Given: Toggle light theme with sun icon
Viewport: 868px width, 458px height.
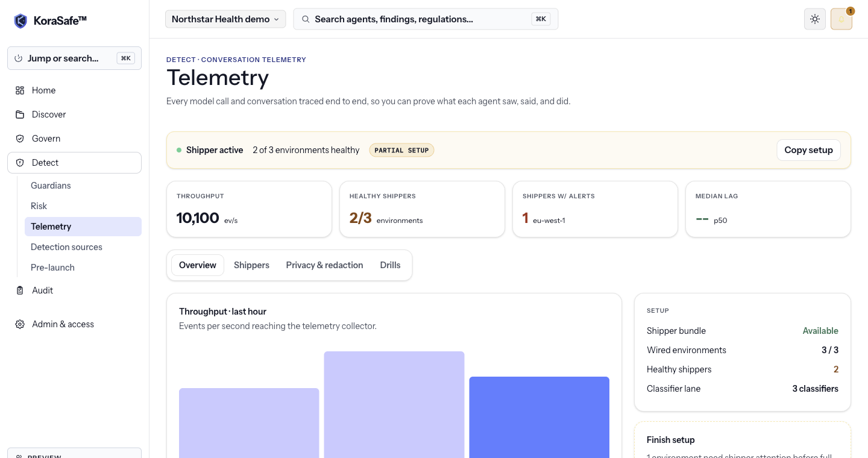Looking at the screenshot, I should click(x=815, y=19).
